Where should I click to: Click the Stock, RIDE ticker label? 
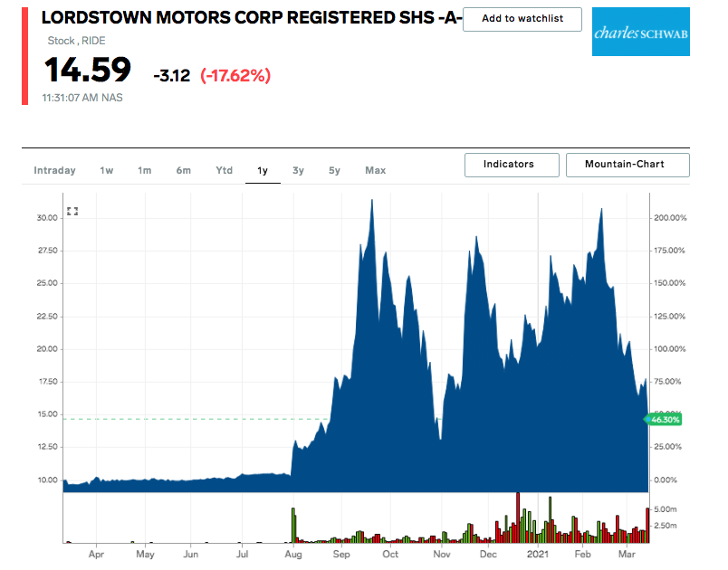pyautogui.click(x=76, y=41)
